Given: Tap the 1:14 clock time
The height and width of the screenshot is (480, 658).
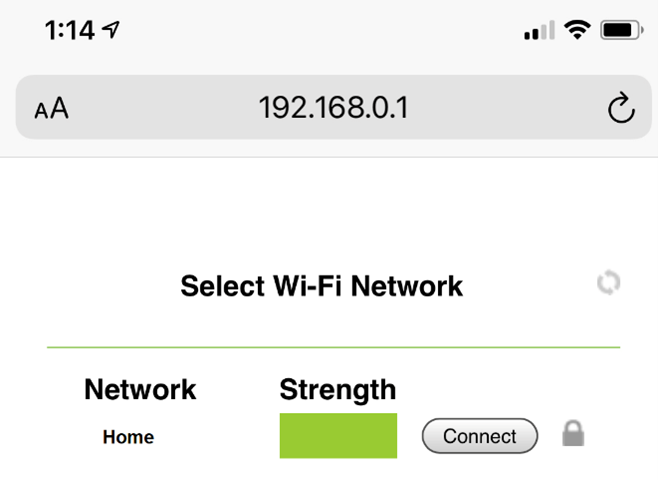Looking at the screenshot, I should tap(69, 31).
